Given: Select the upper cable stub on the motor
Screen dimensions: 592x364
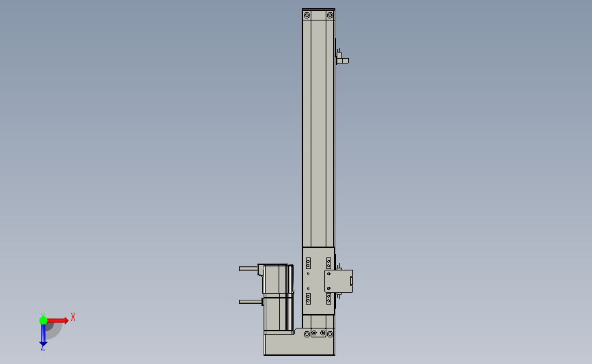Looking at the screenshot, I should pos(249,269).
